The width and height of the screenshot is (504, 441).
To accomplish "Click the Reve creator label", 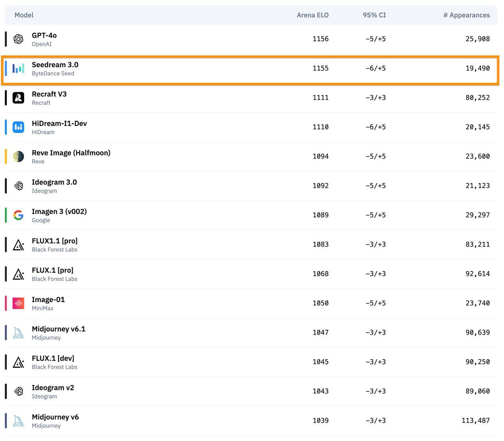I will point(38,161).
